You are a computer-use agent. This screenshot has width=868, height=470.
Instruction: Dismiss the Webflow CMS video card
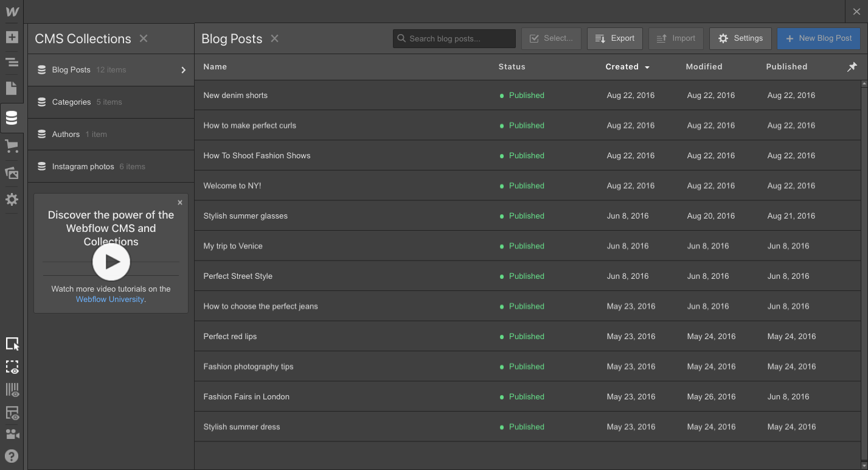tap(180, 203)
